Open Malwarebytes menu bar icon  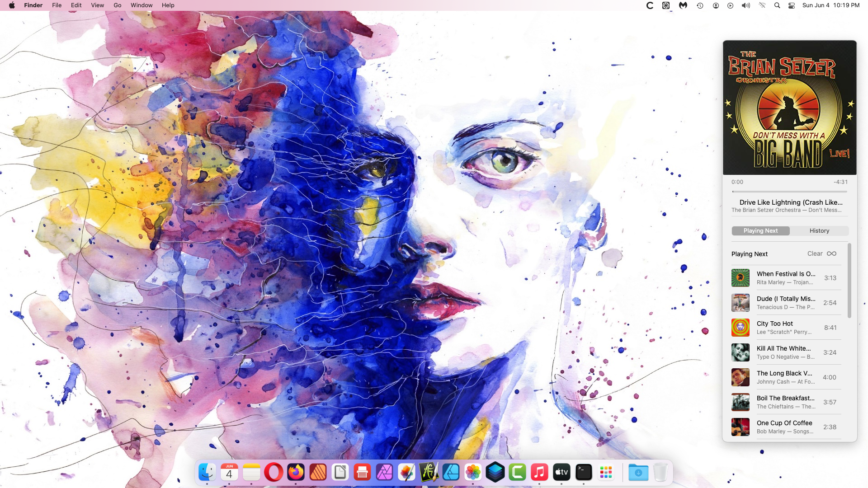click(683, 5)
